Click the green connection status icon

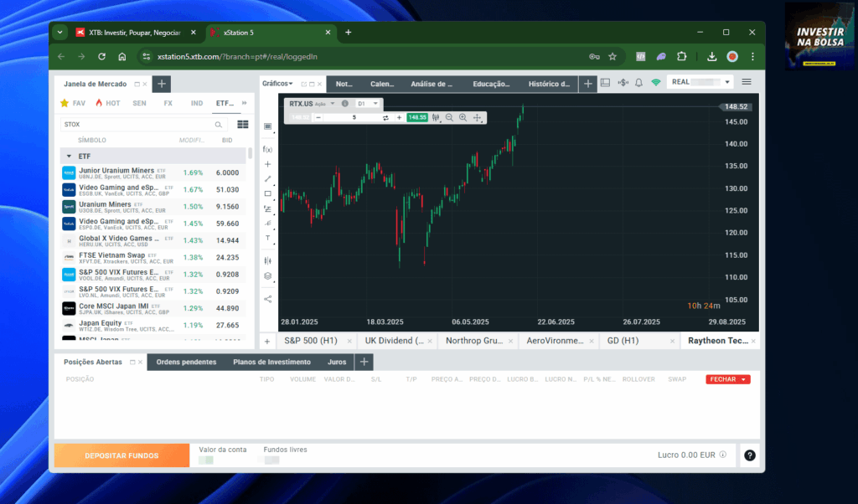coord(655,83)
